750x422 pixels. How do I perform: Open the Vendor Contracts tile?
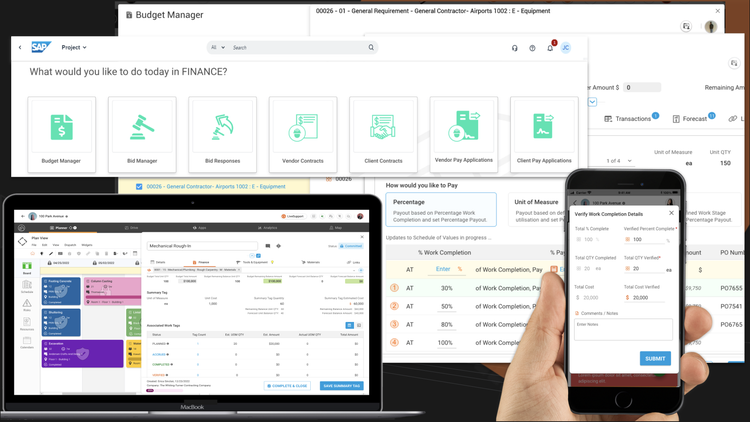[303, 134]
